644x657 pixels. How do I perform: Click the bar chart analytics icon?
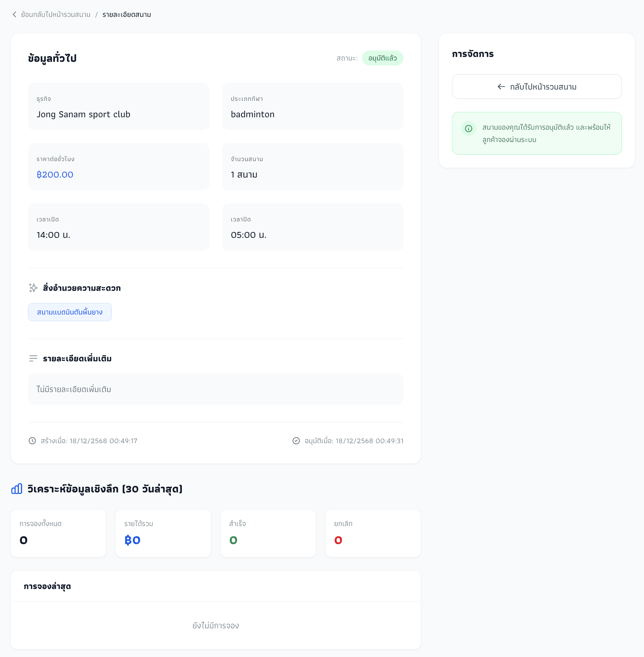tap(16, 489)
